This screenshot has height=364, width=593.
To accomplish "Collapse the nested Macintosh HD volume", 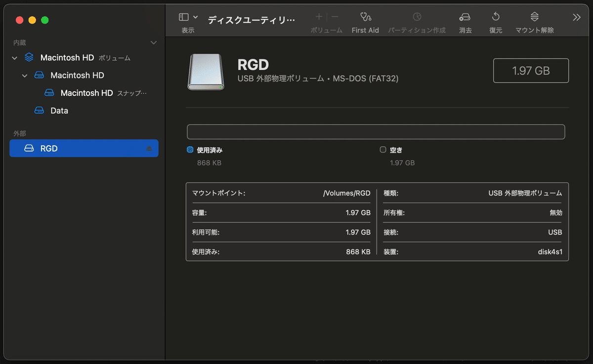I will coord(25,76).
